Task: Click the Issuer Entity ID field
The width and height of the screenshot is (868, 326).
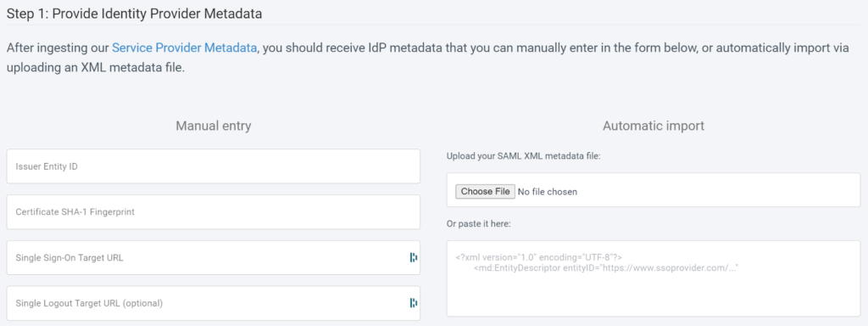Action: click(213, 166)
